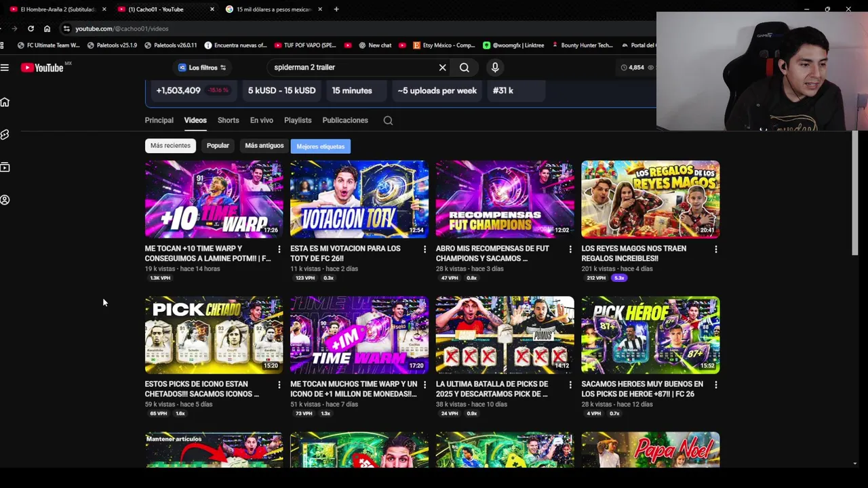Open options menu for ESTOS PICKS DE ICONO video
Screen dimensions: 868x488
tap(279, 385)
